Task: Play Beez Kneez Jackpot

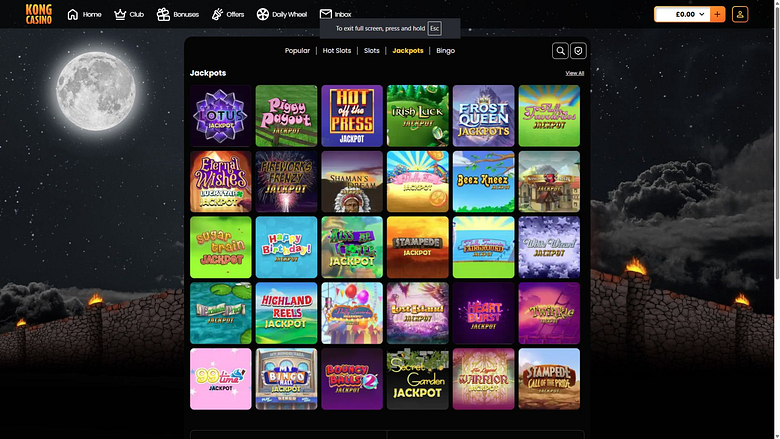Action: (x=484, y=181)
